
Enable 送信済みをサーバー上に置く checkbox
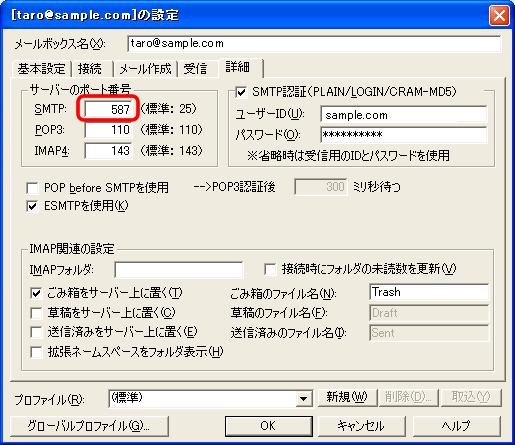(36, 332)
